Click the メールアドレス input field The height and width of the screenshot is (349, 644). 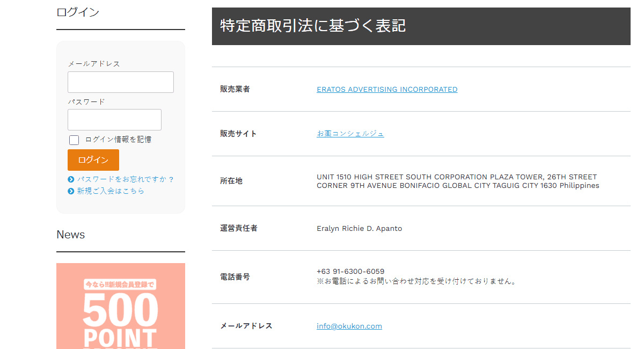click(121, 82)
